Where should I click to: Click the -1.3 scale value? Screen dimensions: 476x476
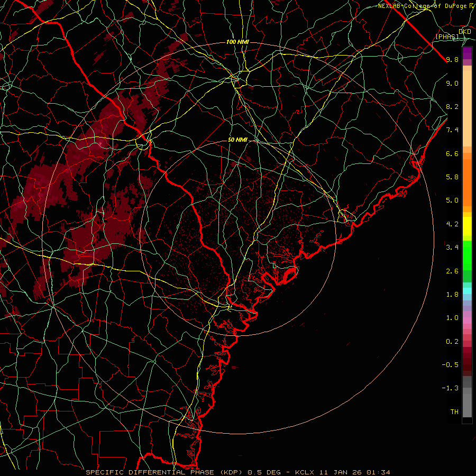[x=450, y=388]
